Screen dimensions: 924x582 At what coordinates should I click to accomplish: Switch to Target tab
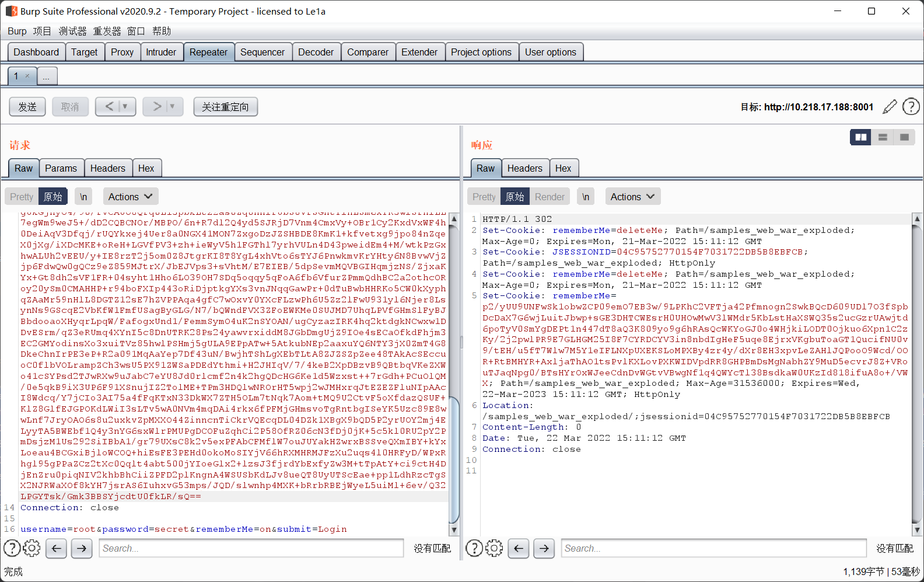click(85, 52)
